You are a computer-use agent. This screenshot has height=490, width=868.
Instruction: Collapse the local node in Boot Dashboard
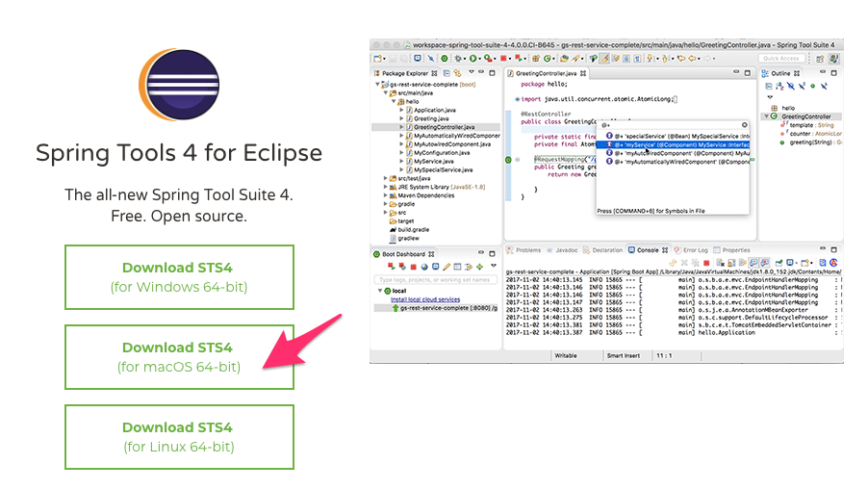(380, 291)
